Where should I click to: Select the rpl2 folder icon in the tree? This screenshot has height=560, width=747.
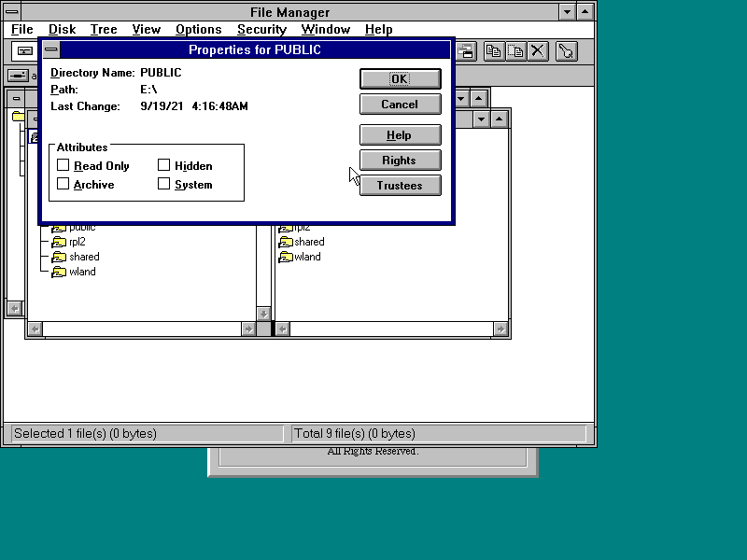point(59,242)
